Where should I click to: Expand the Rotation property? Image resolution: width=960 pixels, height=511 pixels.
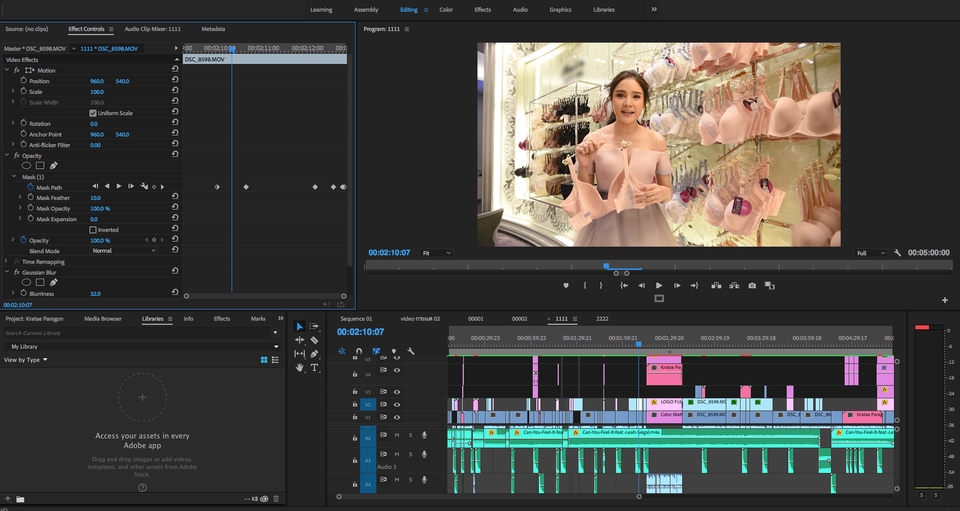[x=13, y=123]
